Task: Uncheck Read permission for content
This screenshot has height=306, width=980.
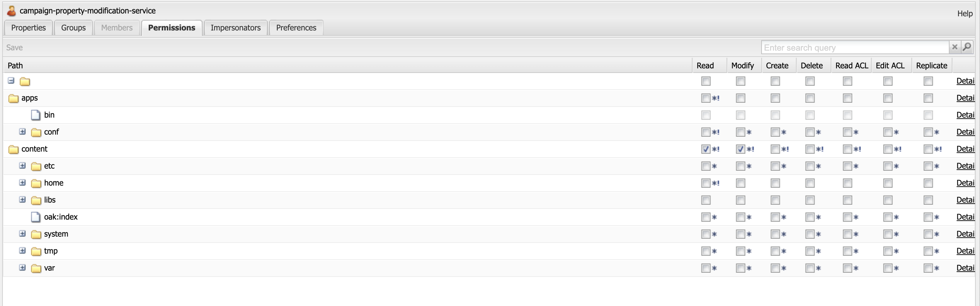Action: 706,149
